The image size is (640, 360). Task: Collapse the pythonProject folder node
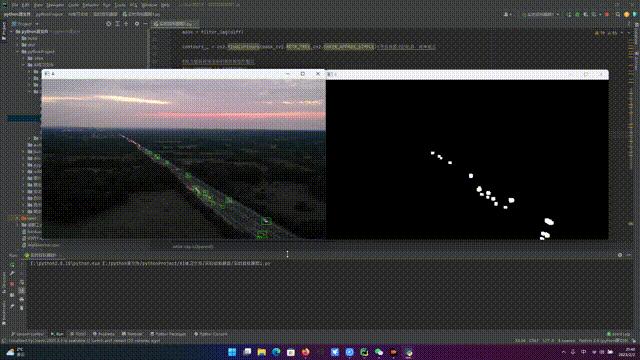click(18, 52)
